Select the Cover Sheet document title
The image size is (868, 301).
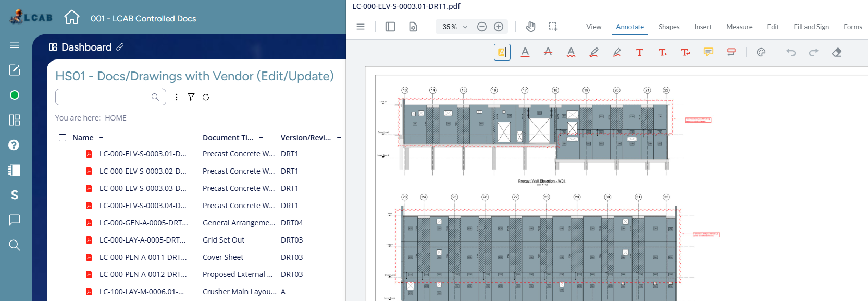[223, 257]
